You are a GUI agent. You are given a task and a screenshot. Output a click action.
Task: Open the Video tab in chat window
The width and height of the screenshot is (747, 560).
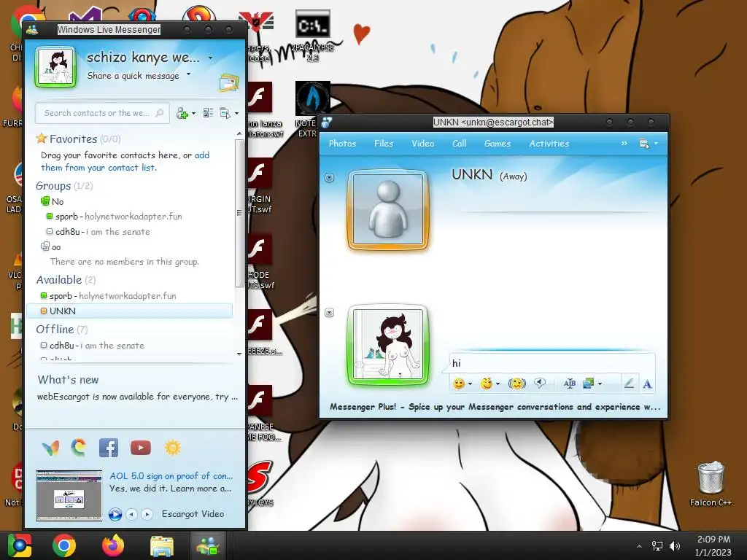coord(422,144)
